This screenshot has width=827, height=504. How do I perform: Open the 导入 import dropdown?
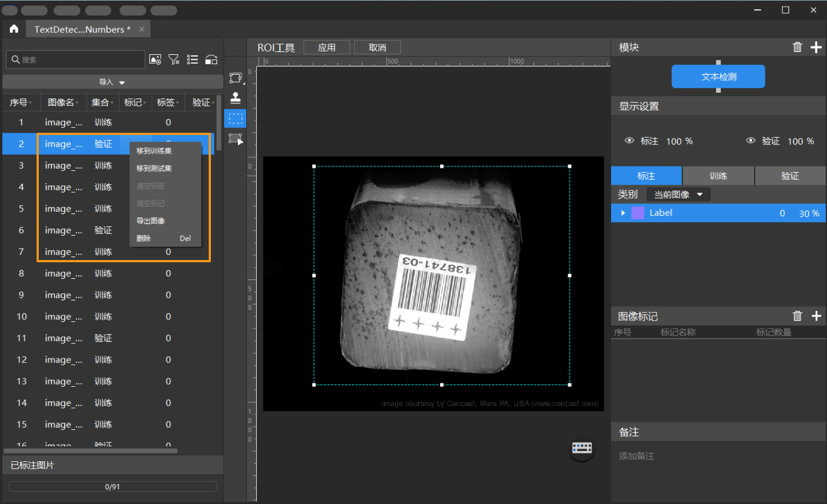112,82
